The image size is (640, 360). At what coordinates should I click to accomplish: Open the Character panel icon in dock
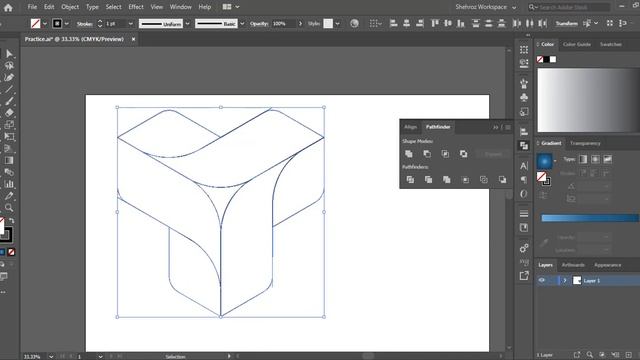pos(524,166)
